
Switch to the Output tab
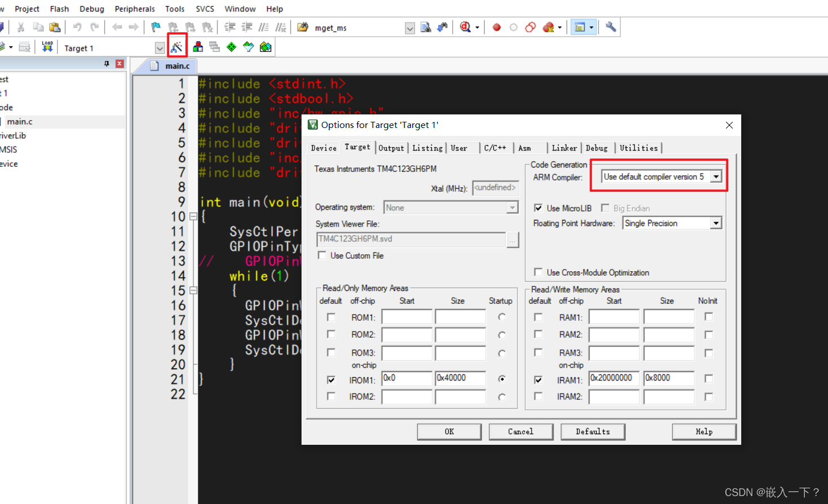click(x=391, y=148)
